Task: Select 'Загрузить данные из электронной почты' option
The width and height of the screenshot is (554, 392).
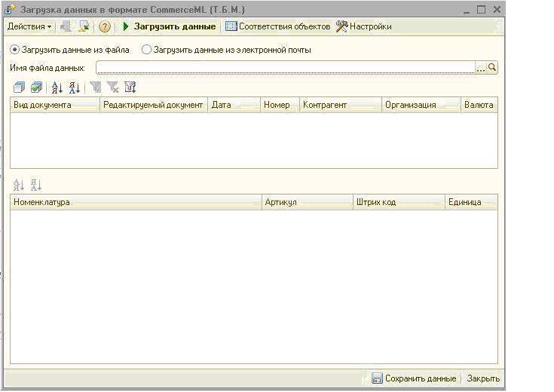Action: (x=146, y=50)
